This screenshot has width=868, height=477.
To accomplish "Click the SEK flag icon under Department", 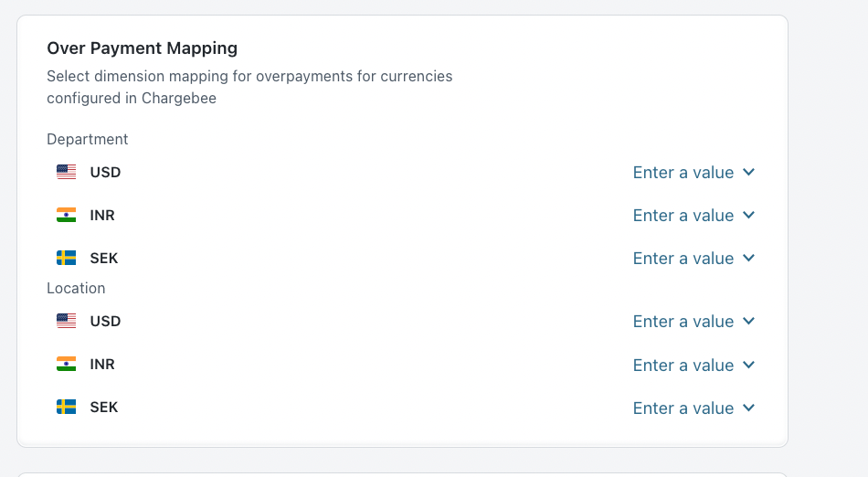I will pos(66,258).
